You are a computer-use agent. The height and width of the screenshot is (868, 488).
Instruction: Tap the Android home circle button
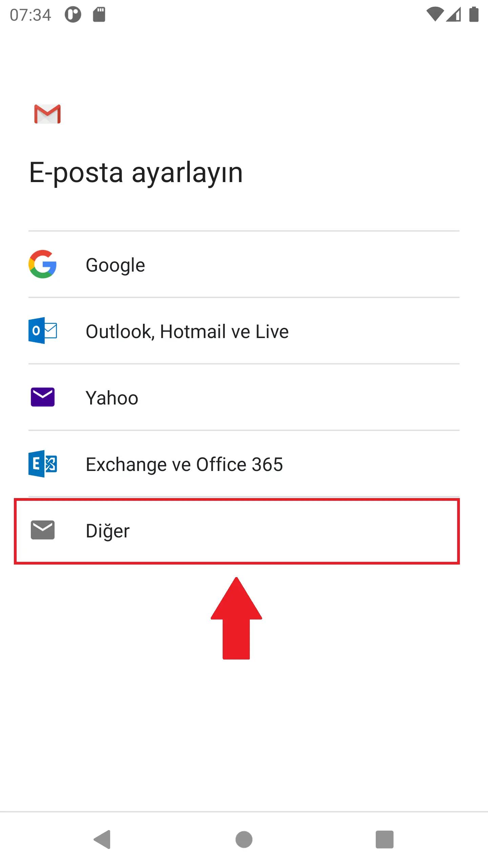(x=244, y=840)
